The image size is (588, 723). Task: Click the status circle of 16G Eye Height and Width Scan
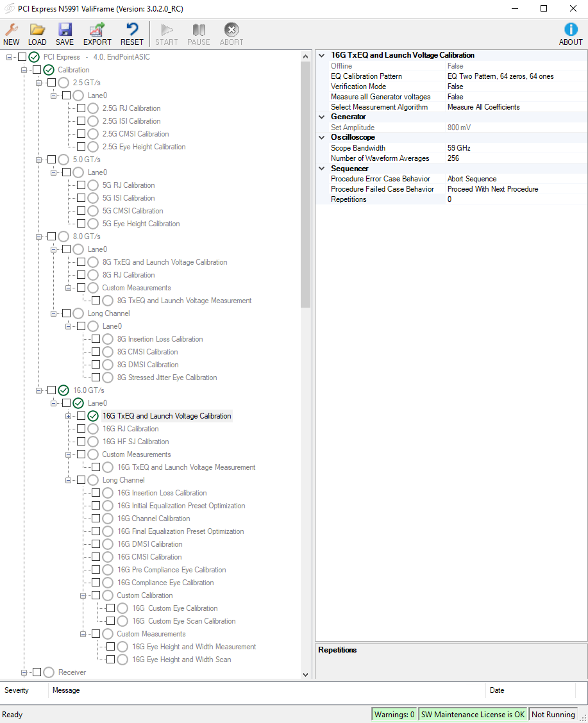click(x=122, y=660)
